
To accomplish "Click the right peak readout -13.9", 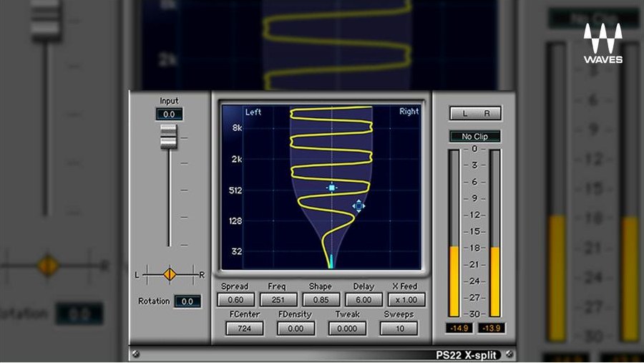I will (x=491, y=328).
